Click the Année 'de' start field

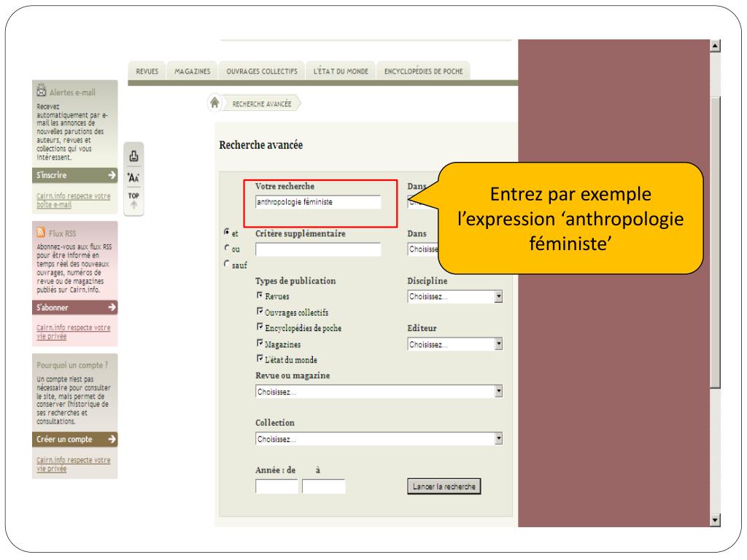click(x=276, y=486)
